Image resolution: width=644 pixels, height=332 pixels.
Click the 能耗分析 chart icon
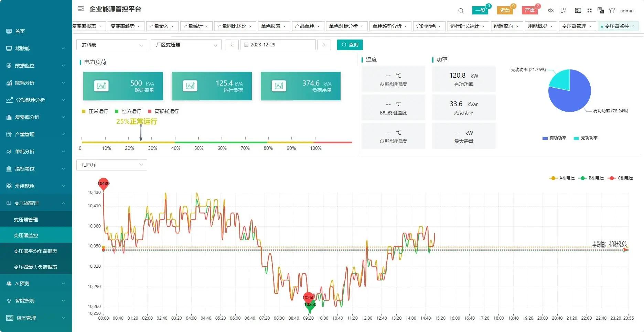coord(9,83)
